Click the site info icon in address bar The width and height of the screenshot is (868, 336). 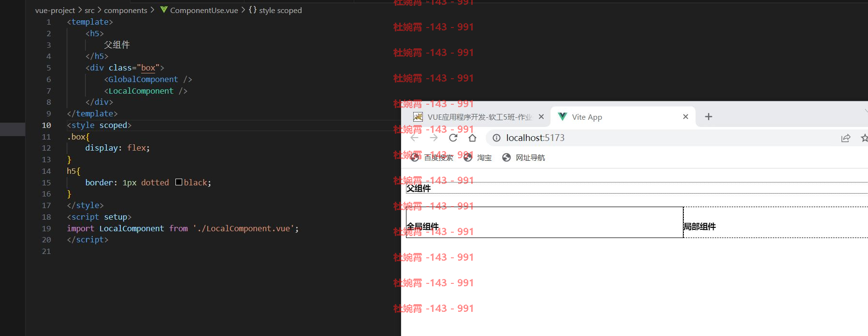point(496,138)
